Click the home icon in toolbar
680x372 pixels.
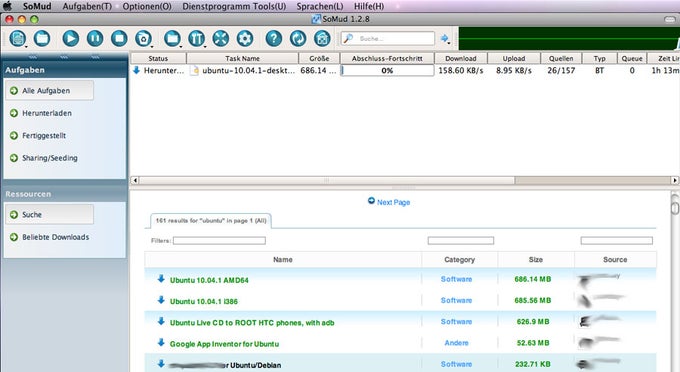[322, 39]
